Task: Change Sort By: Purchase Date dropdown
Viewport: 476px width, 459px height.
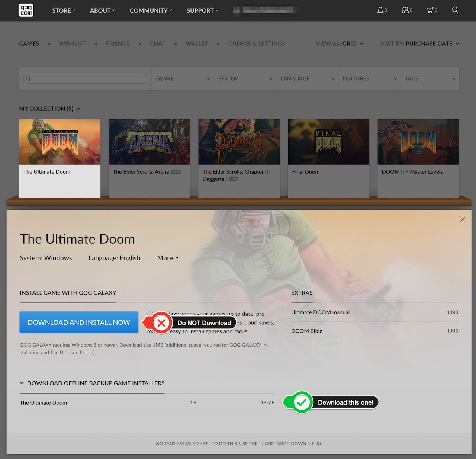Action: click(x=419, y=44)
